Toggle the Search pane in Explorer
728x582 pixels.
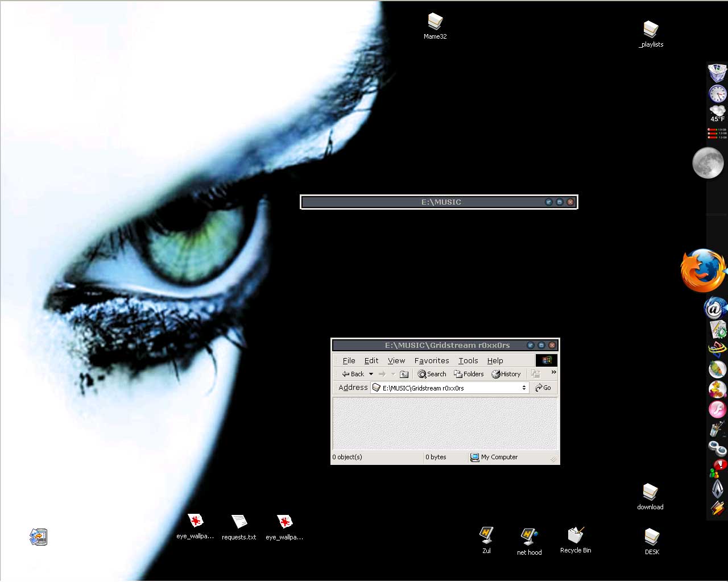(432, 374)
